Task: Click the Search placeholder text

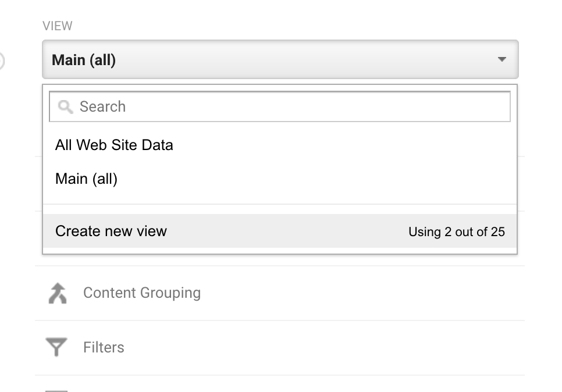Action: pos(102,107)
